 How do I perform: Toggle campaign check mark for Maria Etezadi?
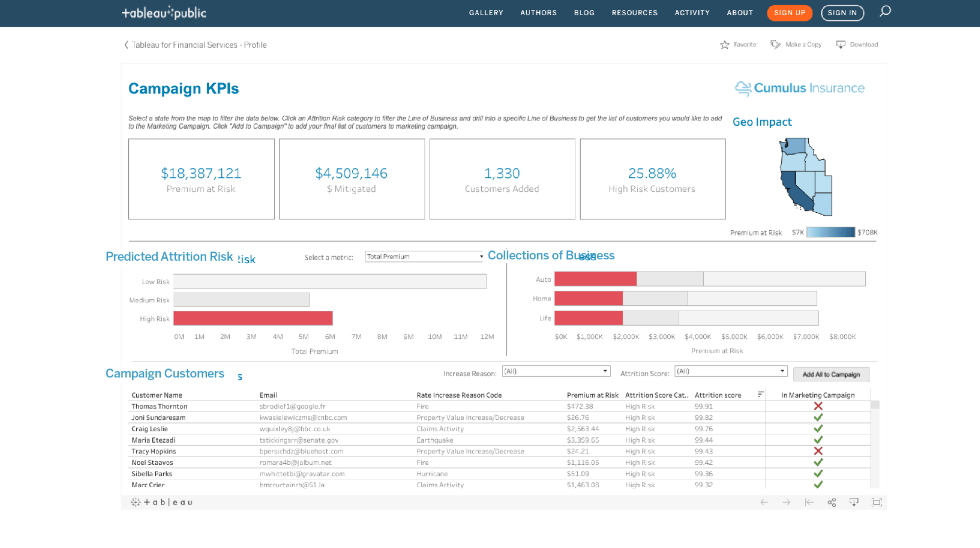[x=818, y=440]
